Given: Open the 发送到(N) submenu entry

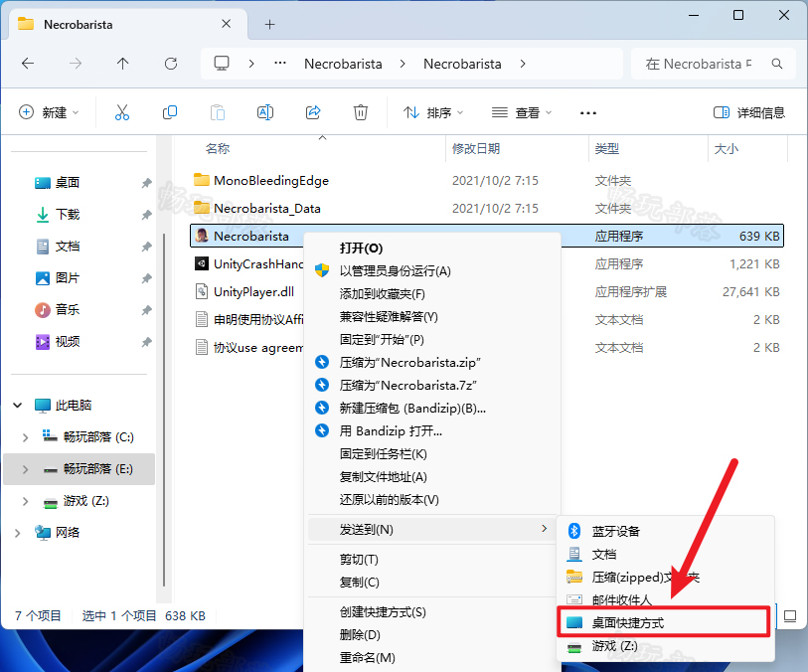Looking at the screenshot, I should click(431, 529).
